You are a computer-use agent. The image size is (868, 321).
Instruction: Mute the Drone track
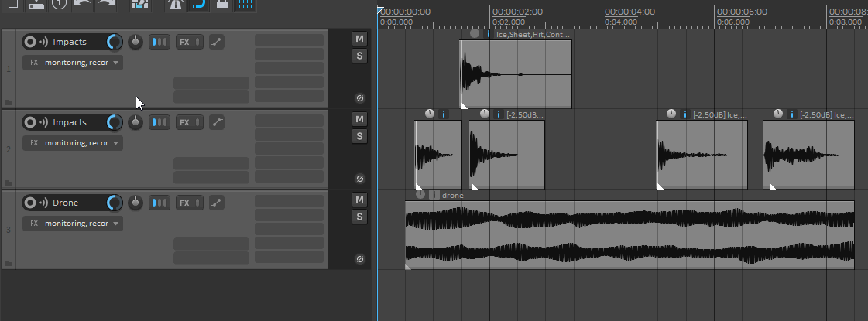[x=359, y=200]
